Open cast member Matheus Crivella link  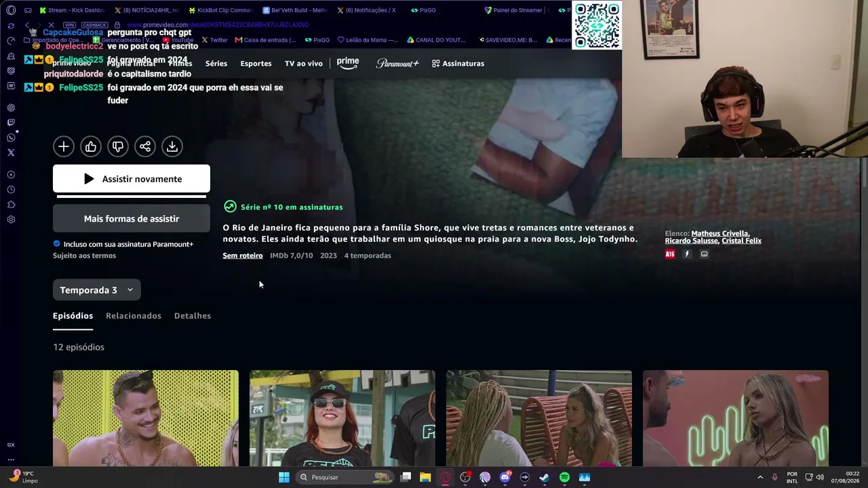[x=719, y=234]
